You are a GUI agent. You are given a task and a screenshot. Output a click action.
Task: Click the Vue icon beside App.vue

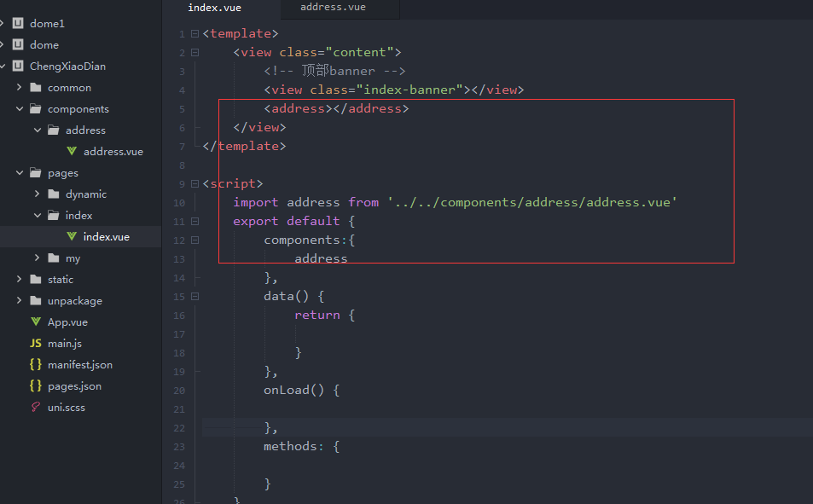[36, 322]
